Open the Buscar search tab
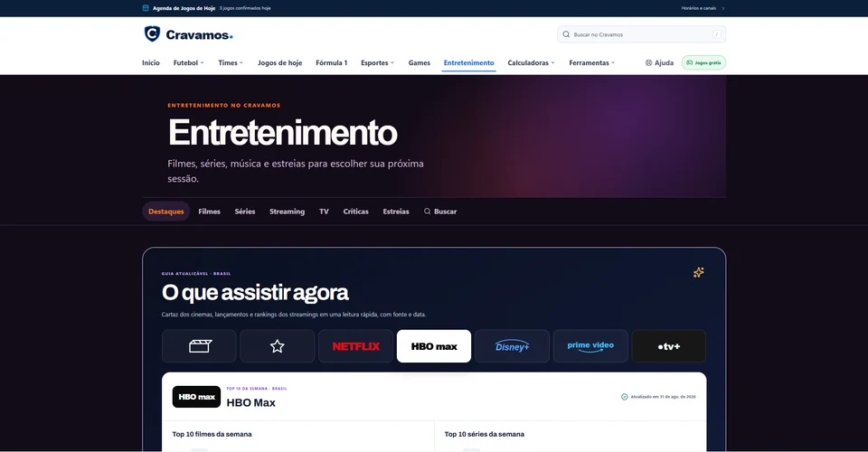 [440, 212]
